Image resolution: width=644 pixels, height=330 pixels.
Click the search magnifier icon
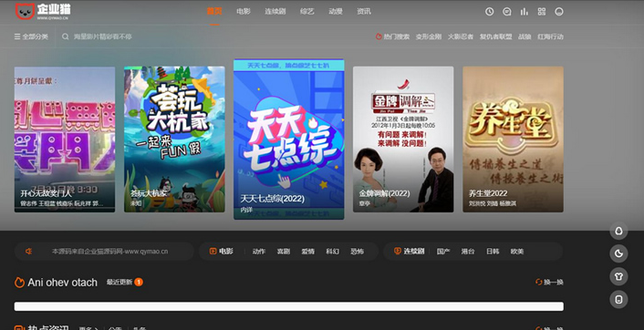[66, 36]
